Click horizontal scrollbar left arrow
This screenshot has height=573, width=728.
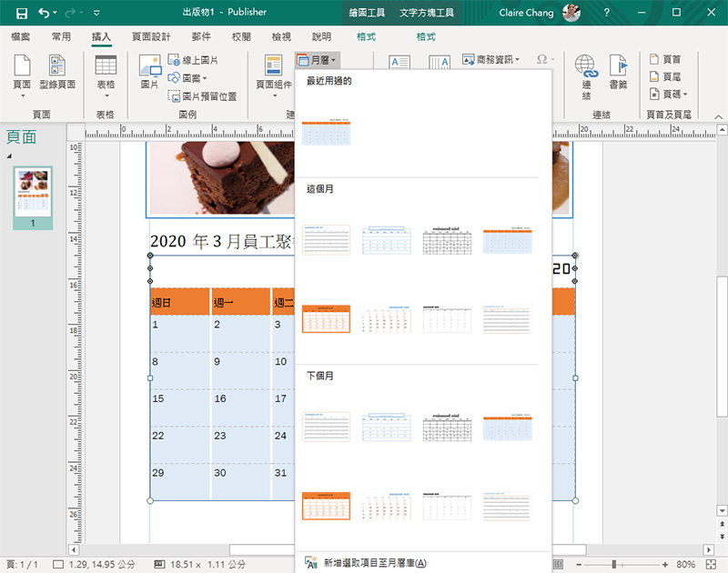[74, 550]
